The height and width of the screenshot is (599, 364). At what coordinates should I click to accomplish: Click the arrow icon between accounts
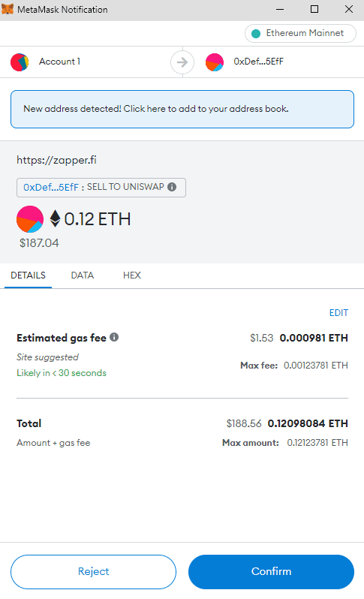pyautogui.click(x=182, y=62)
